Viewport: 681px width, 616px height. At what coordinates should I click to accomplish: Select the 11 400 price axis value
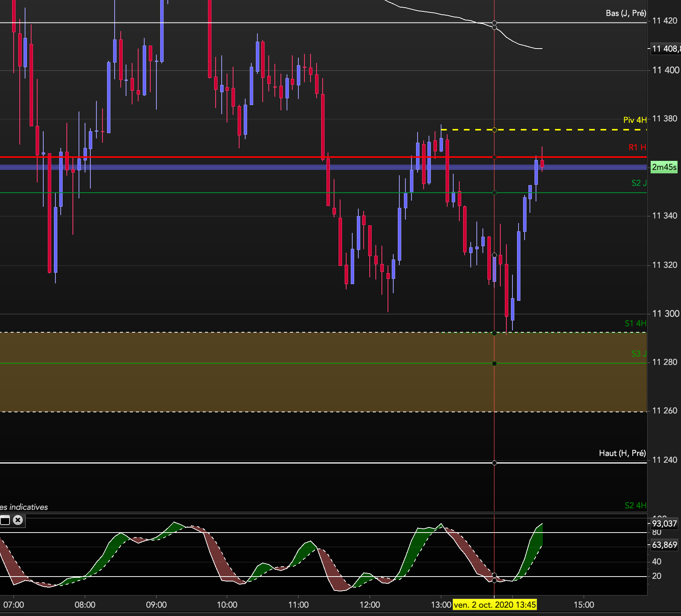666,70
